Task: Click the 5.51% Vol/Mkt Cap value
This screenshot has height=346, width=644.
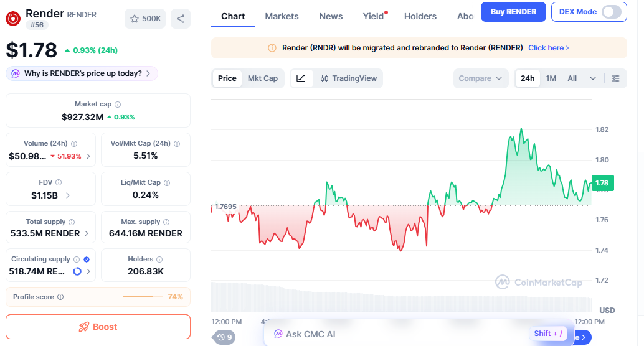Action: point(145,156)
